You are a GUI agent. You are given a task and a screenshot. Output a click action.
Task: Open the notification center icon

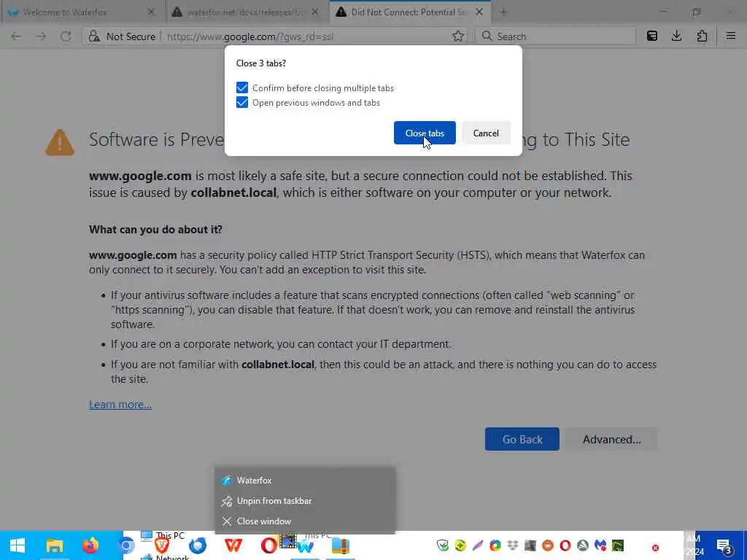pyautogui.click(x=724, y=546)
